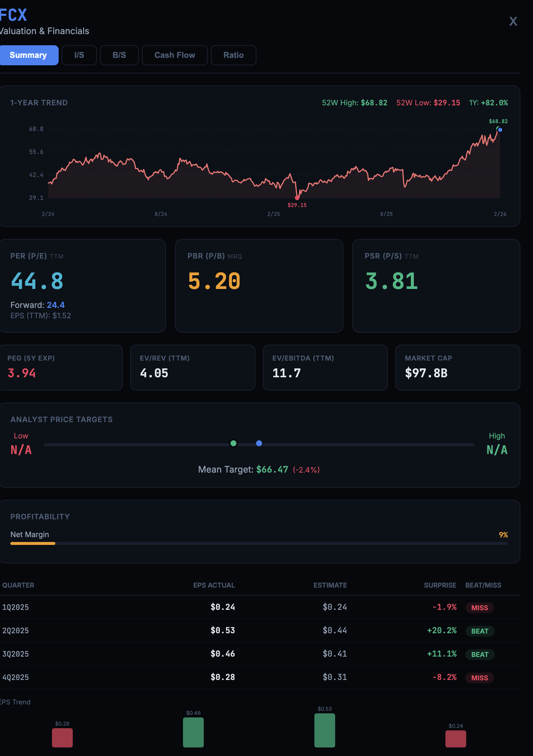Click the BEAT badge for 2Q2025

pyautogui.click(x=480, y=631)
